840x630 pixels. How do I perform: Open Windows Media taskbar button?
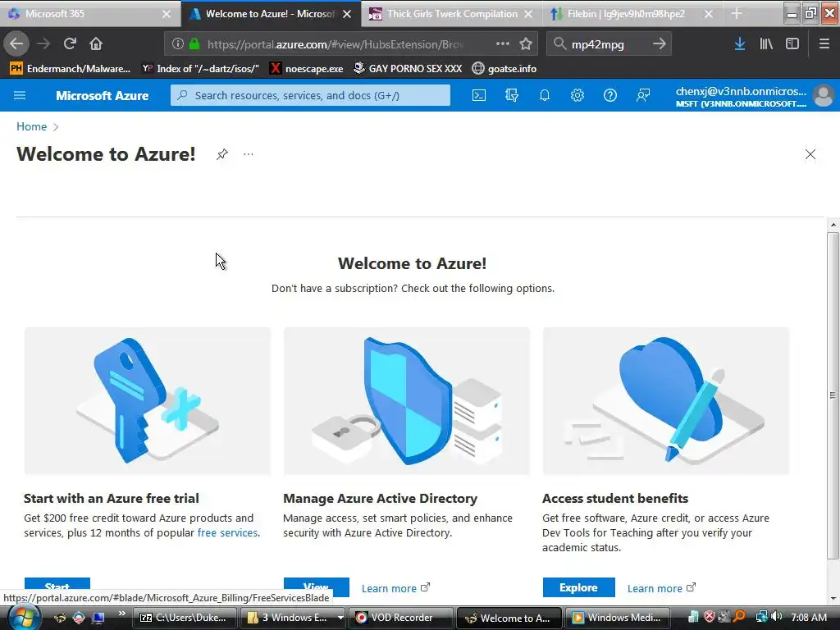[617, 618]
